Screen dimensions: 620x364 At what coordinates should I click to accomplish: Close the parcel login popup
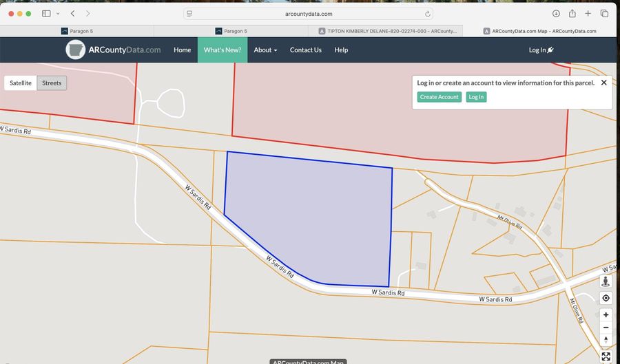[603, 83]
